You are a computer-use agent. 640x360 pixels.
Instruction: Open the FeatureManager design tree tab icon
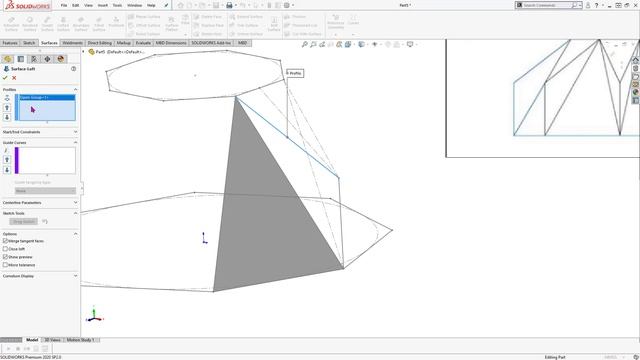pyautogui.click(x=7, y=59)
